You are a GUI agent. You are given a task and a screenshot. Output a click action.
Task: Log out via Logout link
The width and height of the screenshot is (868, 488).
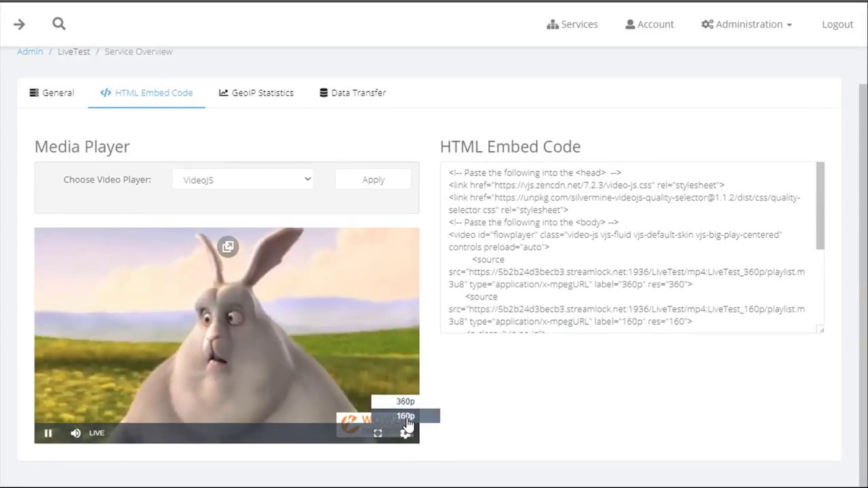coord(837,24)
